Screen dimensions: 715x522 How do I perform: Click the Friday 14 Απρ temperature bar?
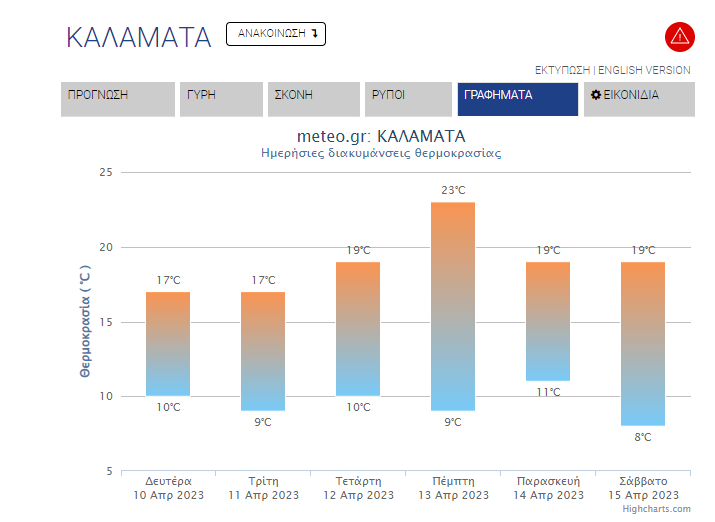click(548, 321)
